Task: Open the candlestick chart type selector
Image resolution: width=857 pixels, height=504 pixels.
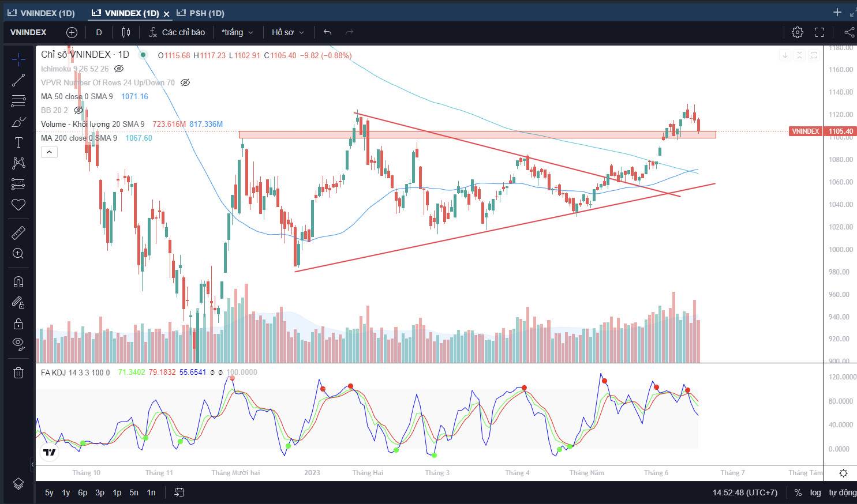Action: [126, 32]
